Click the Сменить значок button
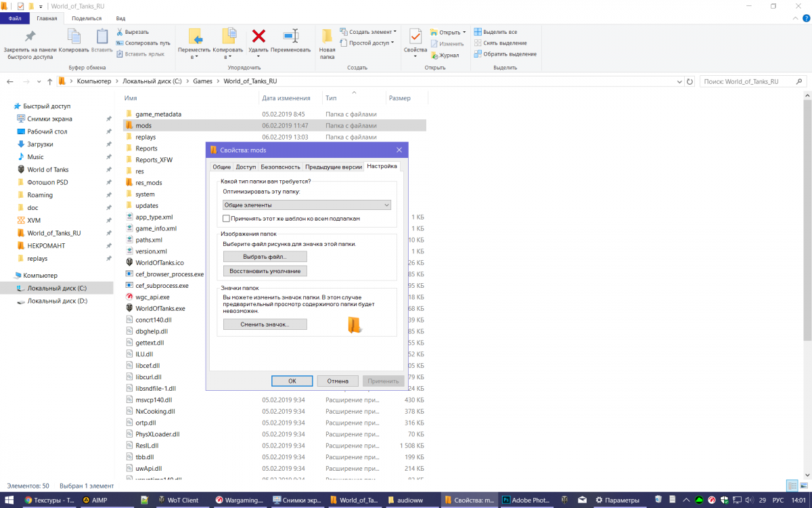This screenshot has width=812, height=508. point(265,324)
